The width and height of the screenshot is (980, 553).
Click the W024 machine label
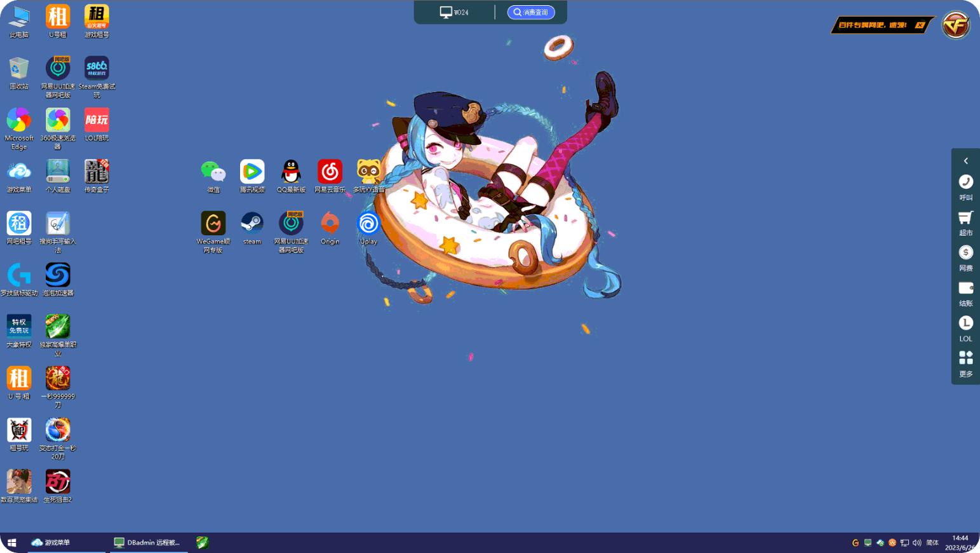point(455,12)
